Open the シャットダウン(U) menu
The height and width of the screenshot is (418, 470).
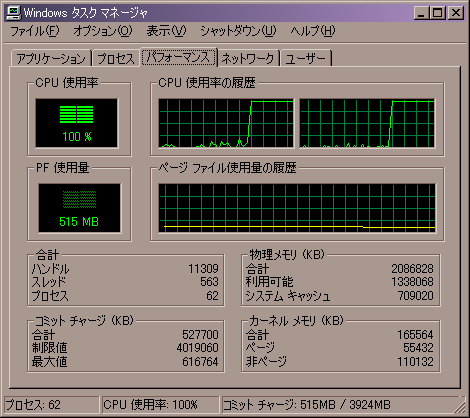tap(238, 31)
